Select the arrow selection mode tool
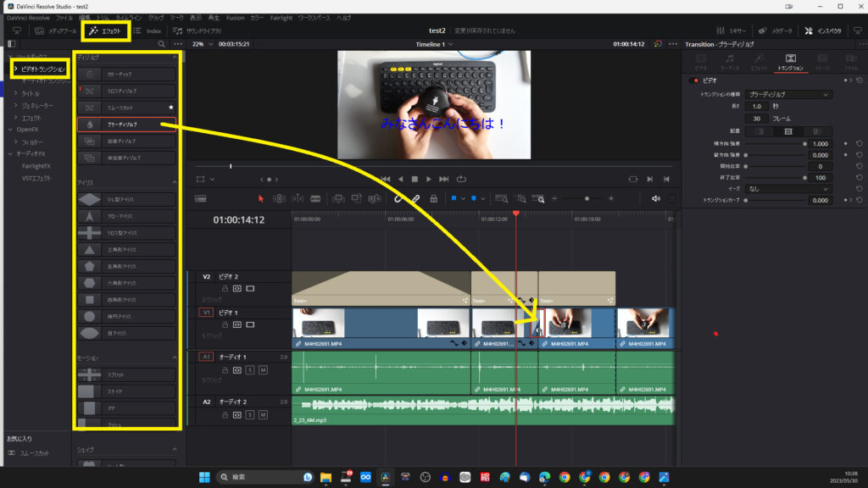The width and height of the screenshot is (868, 488). 261,198
